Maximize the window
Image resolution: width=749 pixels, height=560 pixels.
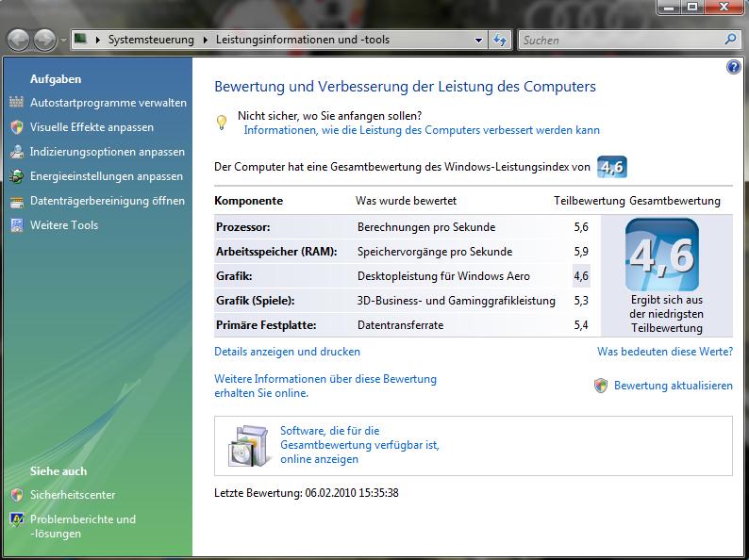pos(692,7)
